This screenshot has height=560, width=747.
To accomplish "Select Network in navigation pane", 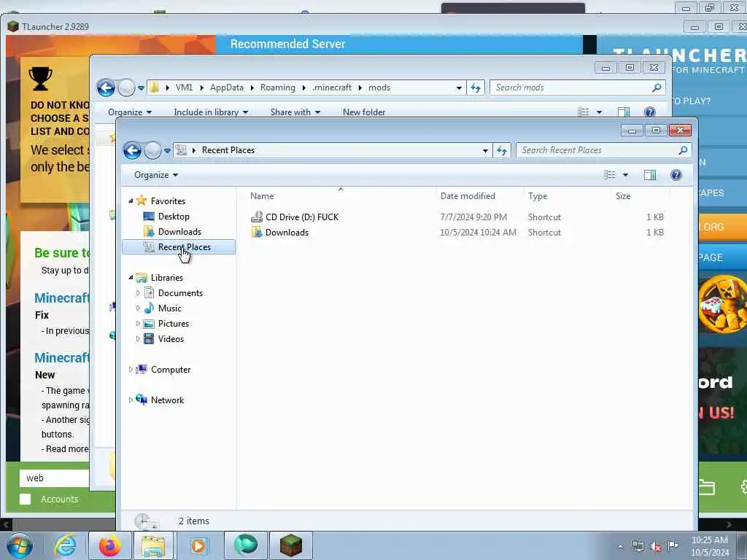I will coord(167,400).
